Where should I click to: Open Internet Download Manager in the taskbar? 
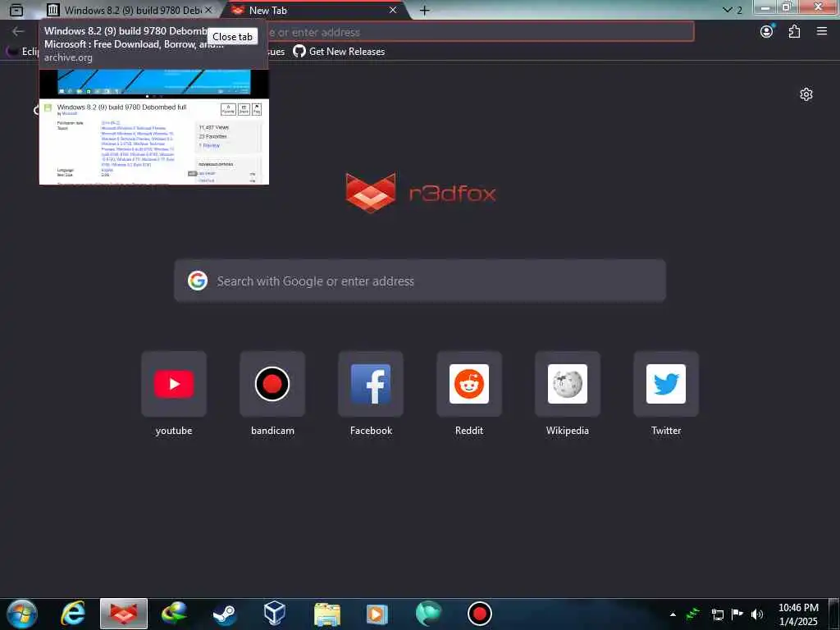point(175,614)
